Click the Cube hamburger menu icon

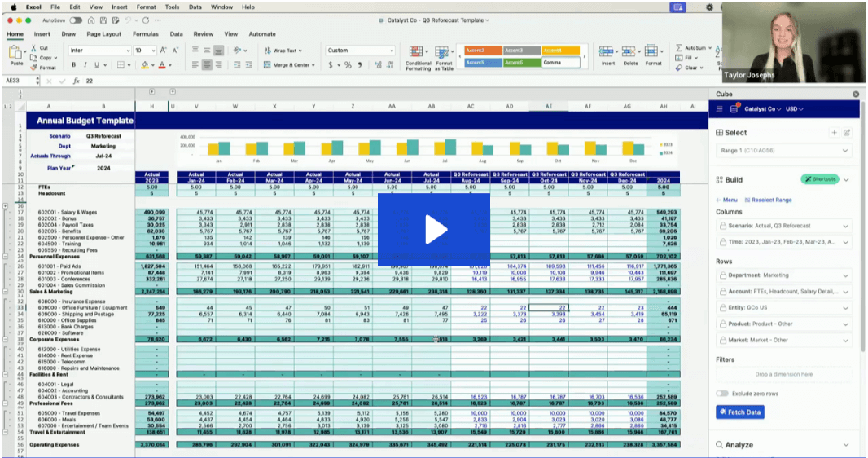[720, 108]
